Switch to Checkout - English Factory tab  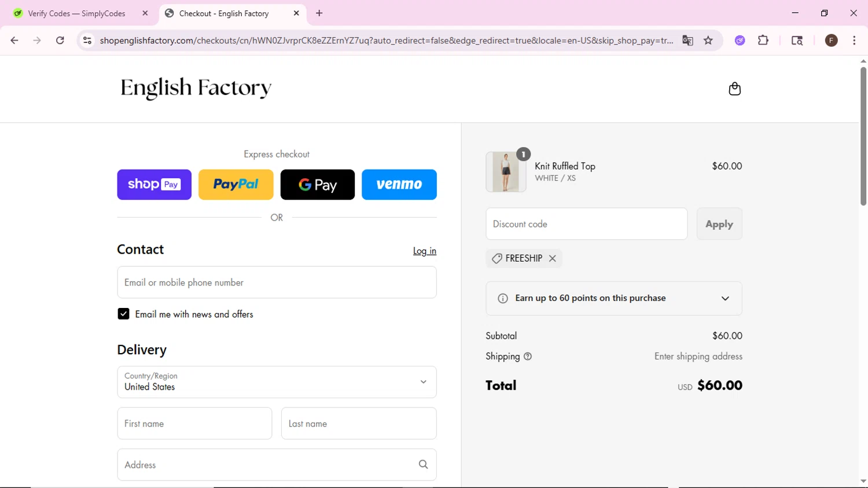click(223, 13)
